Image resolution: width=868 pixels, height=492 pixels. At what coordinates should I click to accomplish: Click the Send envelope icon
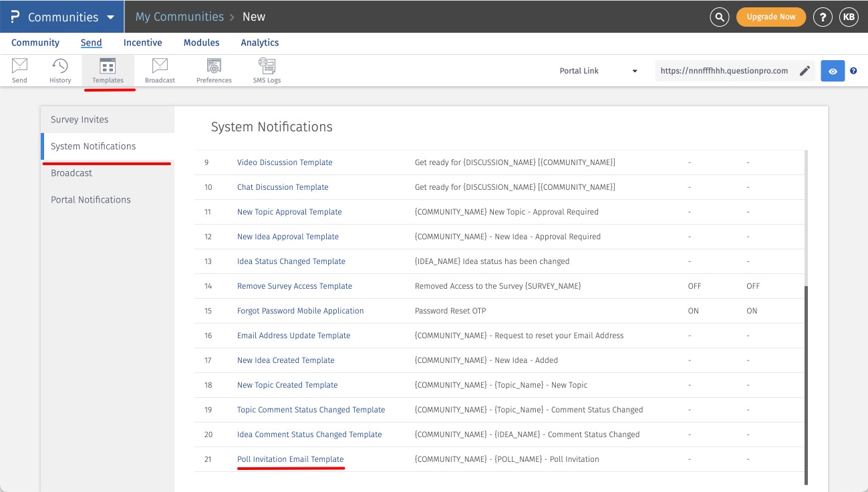19,66
